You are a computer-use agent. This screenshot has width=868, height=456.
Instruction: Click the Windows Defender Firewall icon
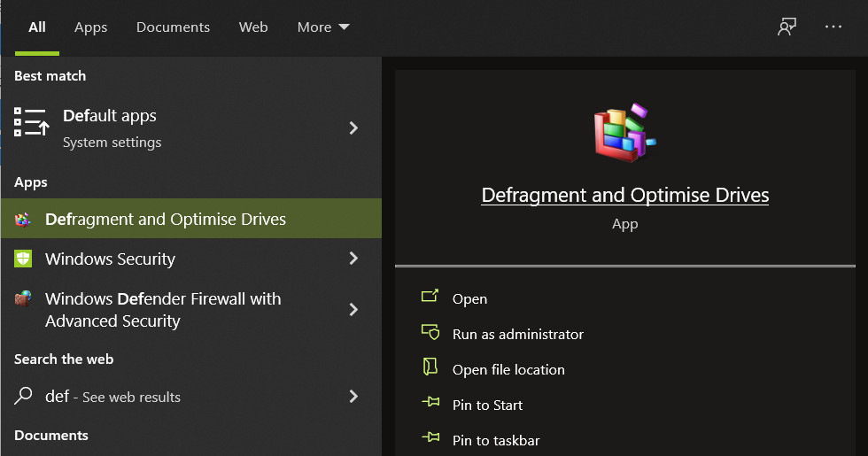click(24, 298)
